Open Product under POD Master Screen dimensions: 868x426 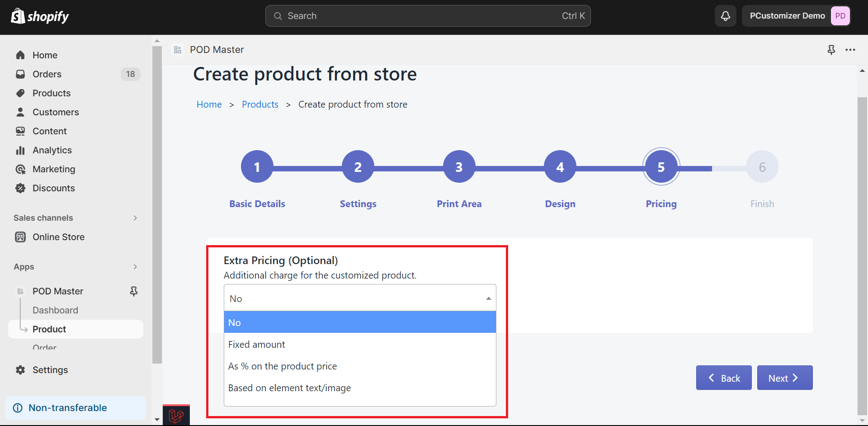tap(75, 329)
